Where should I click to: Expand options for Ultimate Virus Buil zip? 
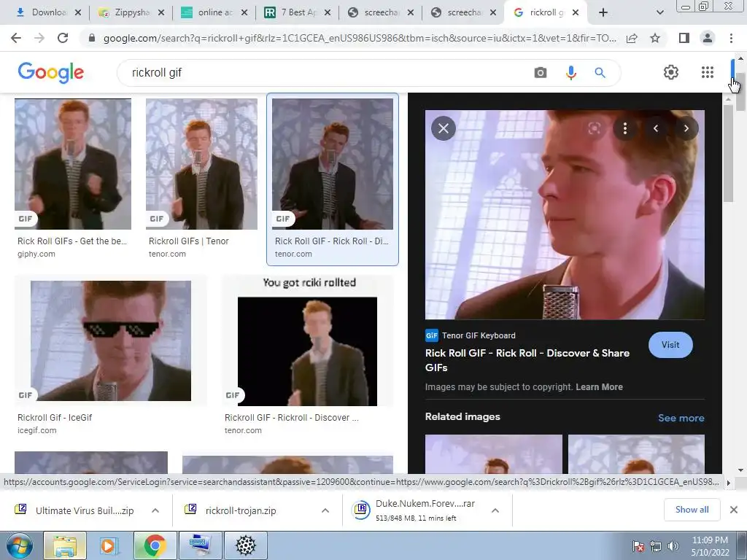pos(155,510)
